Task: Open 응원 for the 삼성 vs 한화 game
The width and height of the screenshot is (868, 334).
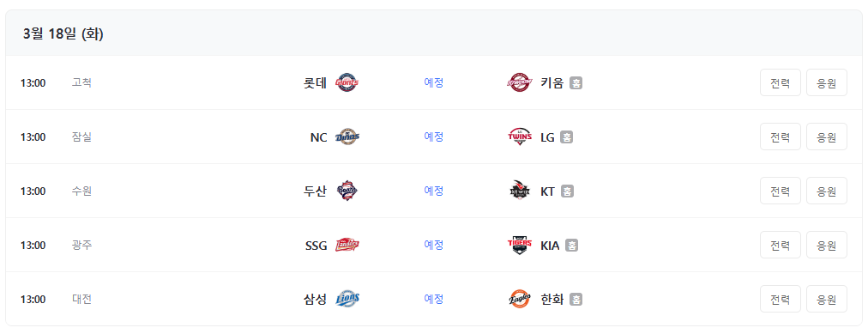Action: (x=827, y=299)
